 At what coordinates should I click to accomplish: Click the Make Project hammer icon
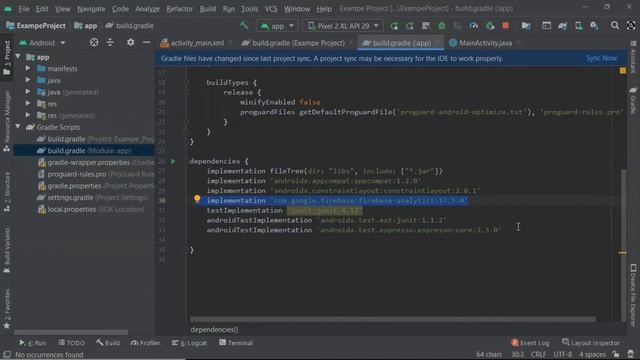point(244,25)
